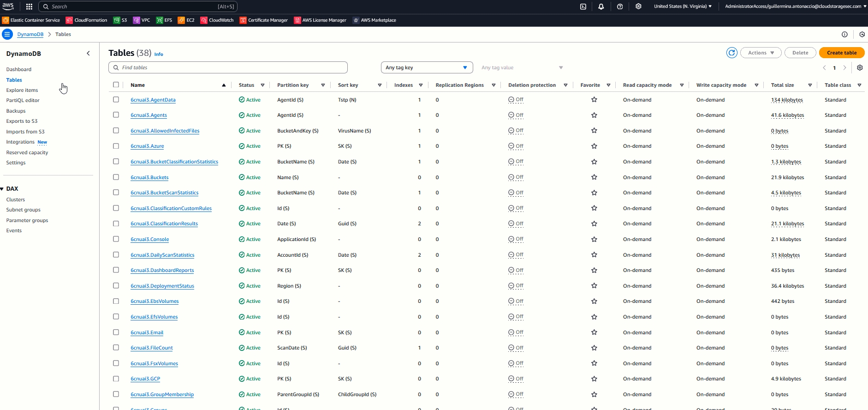Screen dimensions: 868x410
Task: Open the region selector United States (N. Virginia)
Action: click(x=683, y=6)
